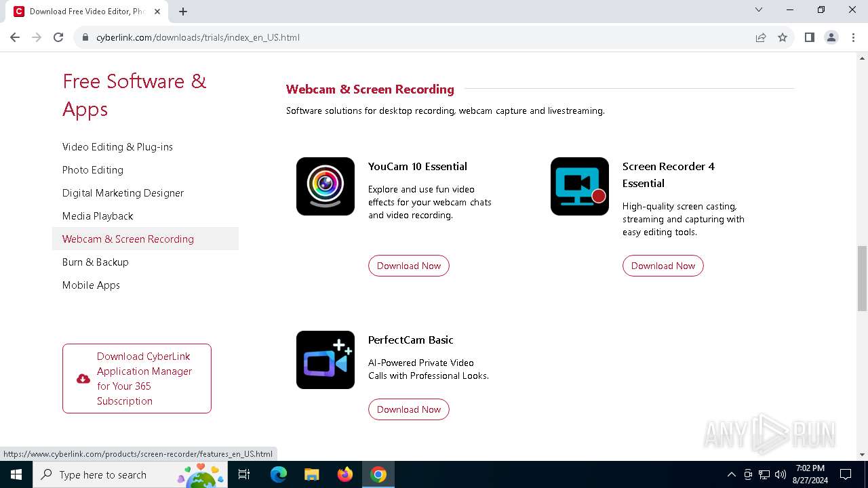The width and height of the screenshot is (868, 488).
Task: Close the CyberLink download tab
Action: click(157, 12)
